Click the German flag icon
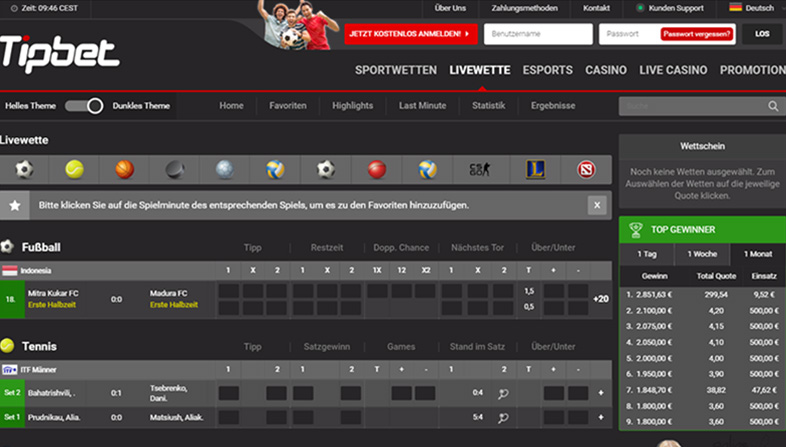The image size is (786, 447). click(x=735, y=8)
